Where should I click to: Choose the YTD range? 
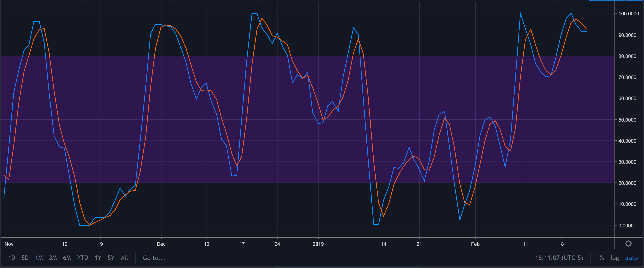click(83, 258)
